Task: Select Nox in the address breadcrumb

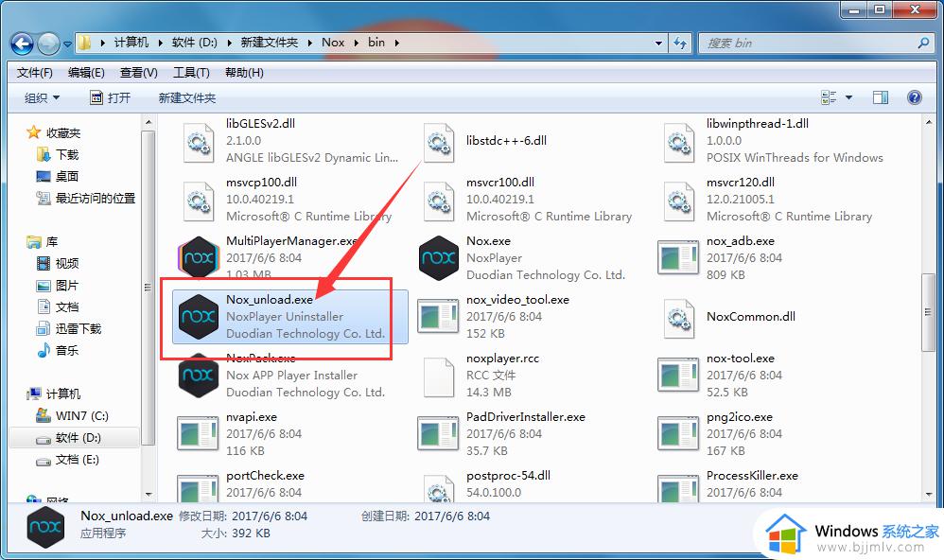Action: [x=333, y=43]
